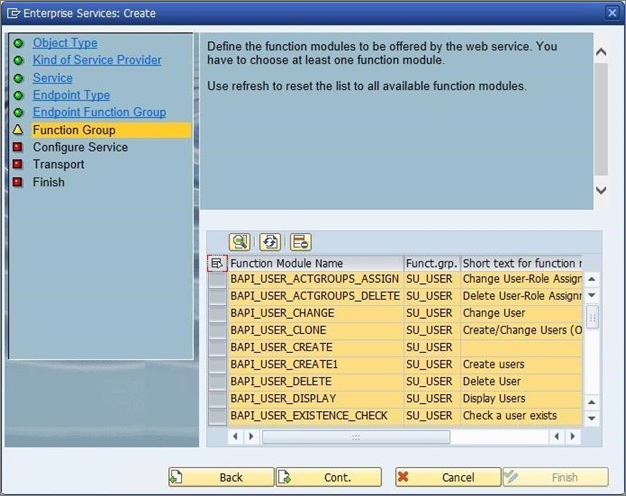Click the Delete row toolbar icon
Viewport: 626px width, 496px height.
point(301,242)
